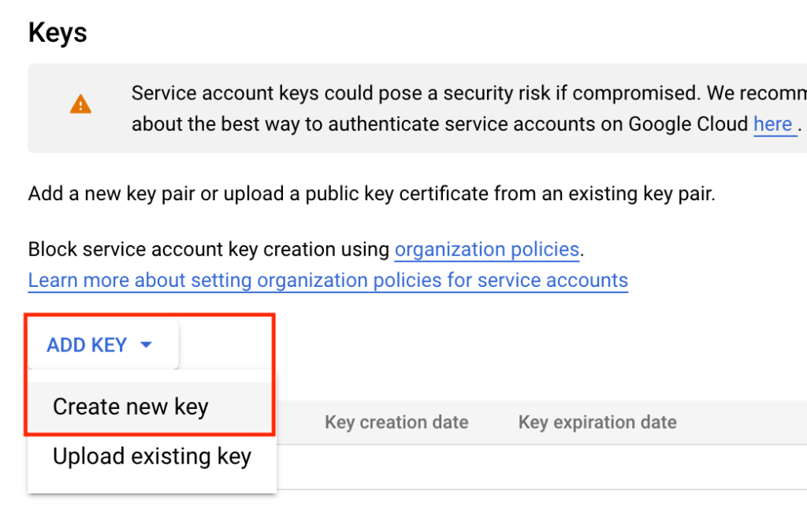Viewport: 807px width, 532px height.
Task: Follow the organization policies link
Action: pos(487,249)
